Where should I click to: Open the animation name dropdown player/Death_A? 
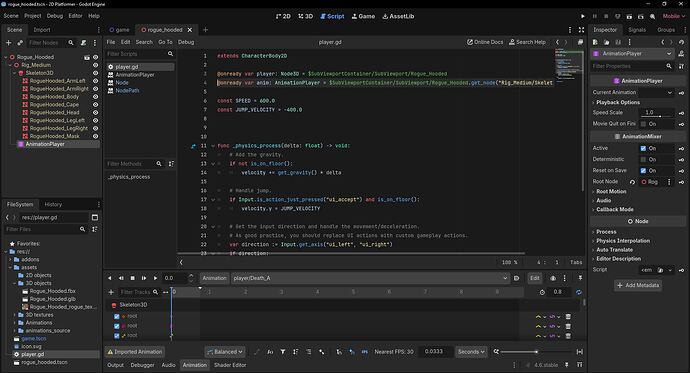click(370, 278)
